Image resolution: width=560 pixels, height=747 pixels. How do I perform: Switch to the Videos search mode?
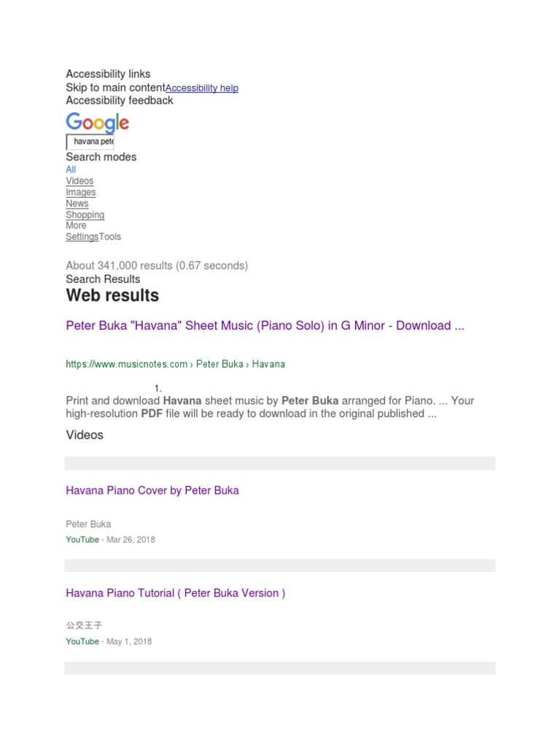click(x=79, y=181)
